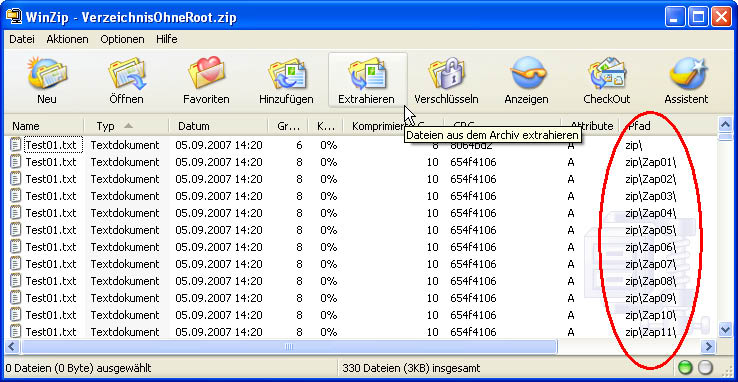
Task: Sort by the Typ column header
Action: coord(126,126)
